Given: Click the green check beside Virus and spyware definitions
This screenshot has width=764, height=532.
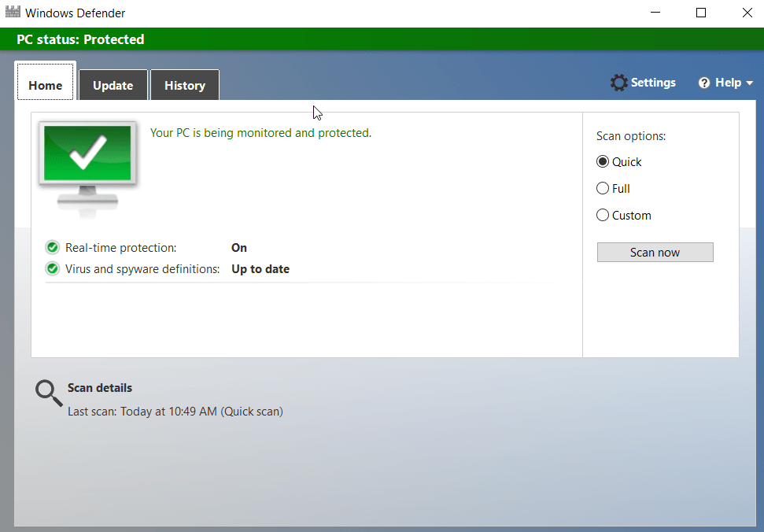Looking at the screenshot, I should click(52, 269).
